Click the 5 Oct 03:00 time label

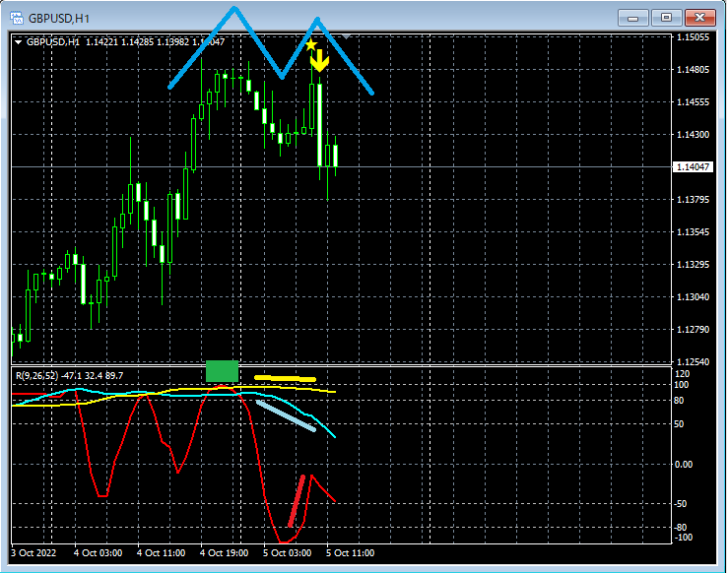[288, 553]
